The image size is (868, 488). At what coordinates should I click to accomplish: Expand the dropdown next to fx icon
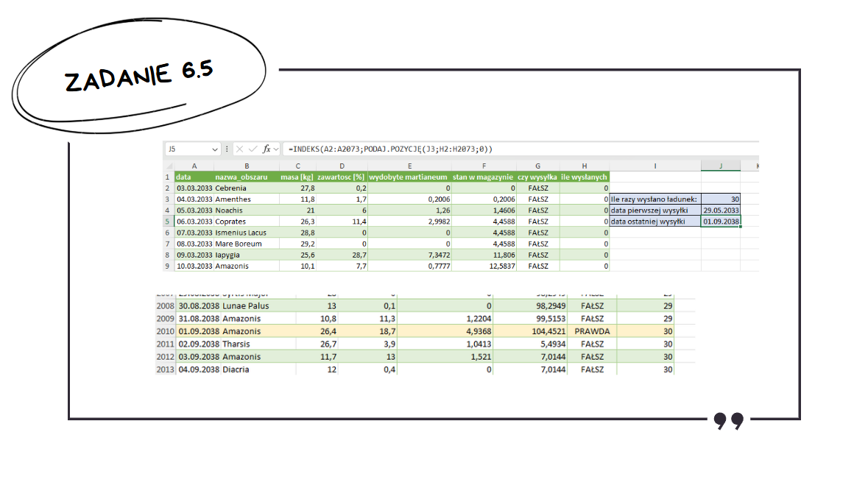(x=276, y=149)
